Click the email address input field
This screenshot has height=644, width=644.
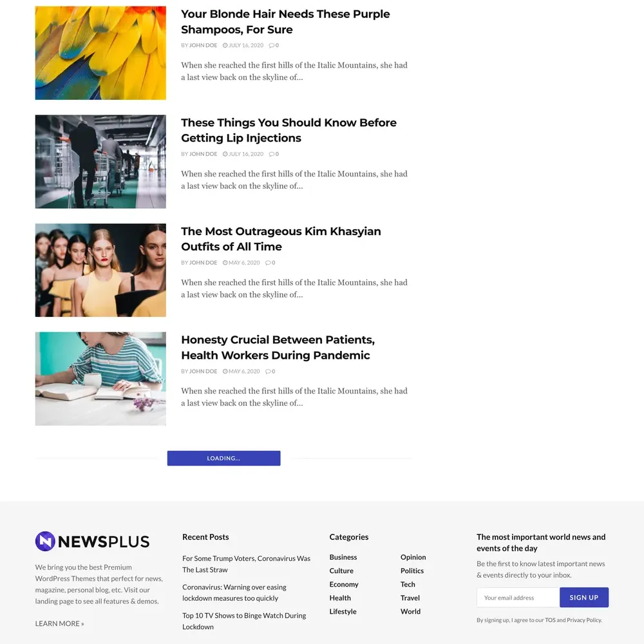[x=518, y=598]
